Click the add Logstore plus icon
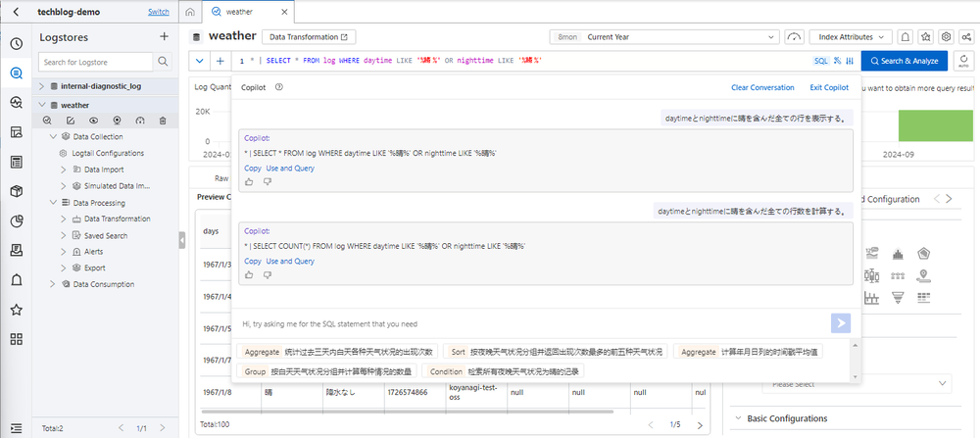Viewport: 980px width, 438px height. pyautogui.click(x=164, y=37)
